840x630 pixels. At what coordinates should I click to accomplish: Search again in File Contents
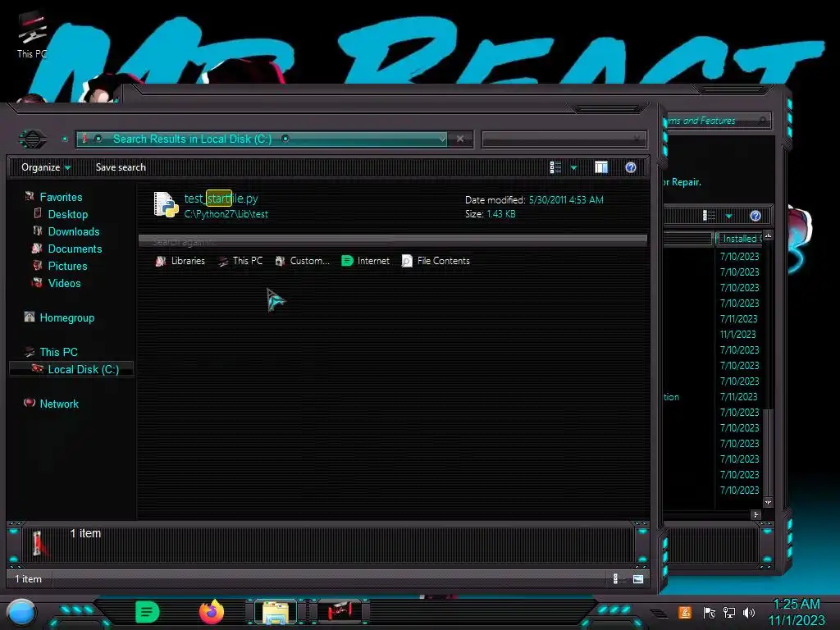click(x=436, y=261)
